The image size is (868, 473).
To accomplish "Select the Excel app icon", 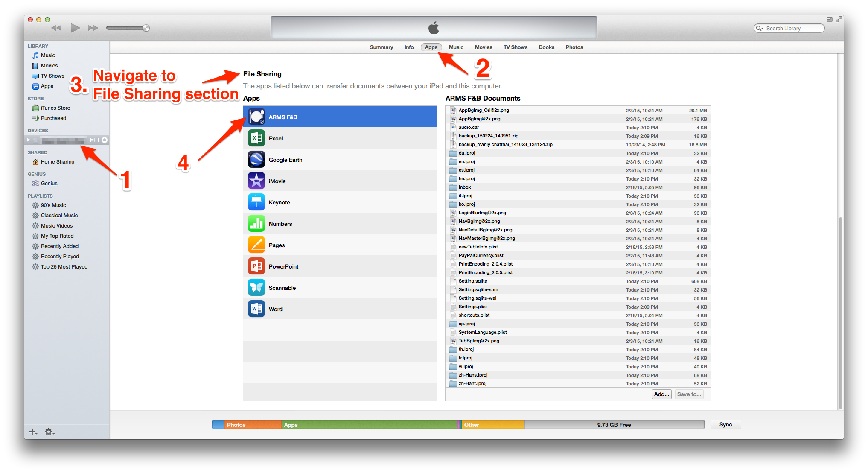I will point(256,138).
